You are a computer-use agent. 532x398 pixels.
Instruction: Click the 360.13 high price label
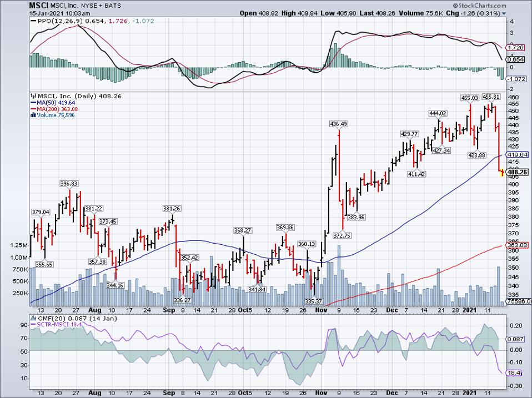pyautogui.click(x=307, y=244)
